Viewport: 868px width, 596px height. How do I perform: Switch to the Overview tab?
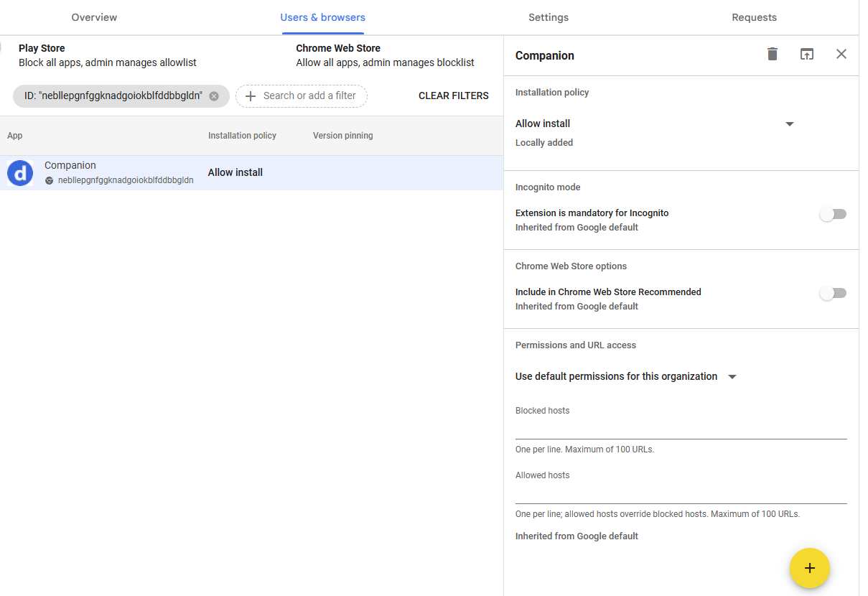click(x=94, y=17)
